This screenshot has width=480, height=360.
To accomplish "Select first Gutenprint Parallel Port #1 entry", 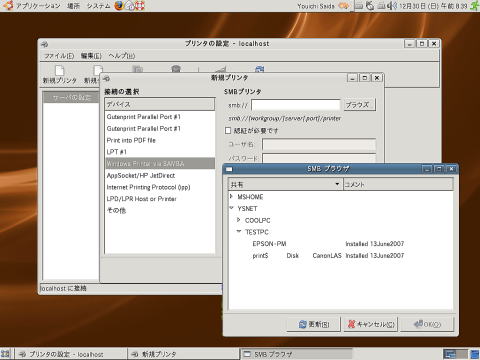I will click(160, 117).
